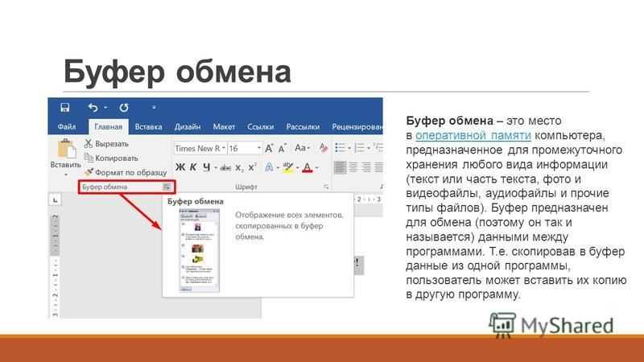
Task: Click the Redo/Repeat icon
Action: (124, 108)
